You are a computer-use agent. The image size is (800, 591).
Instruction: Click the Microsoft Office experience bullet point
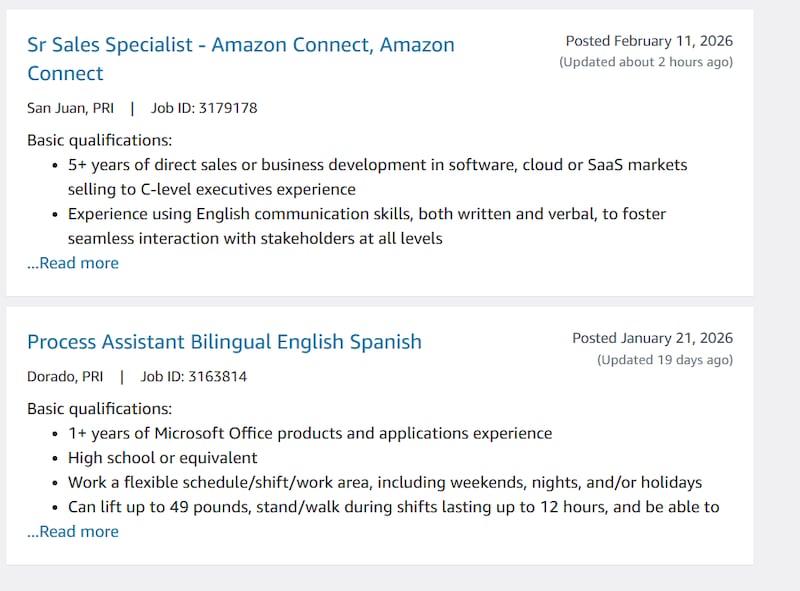(x=309, y=433)
